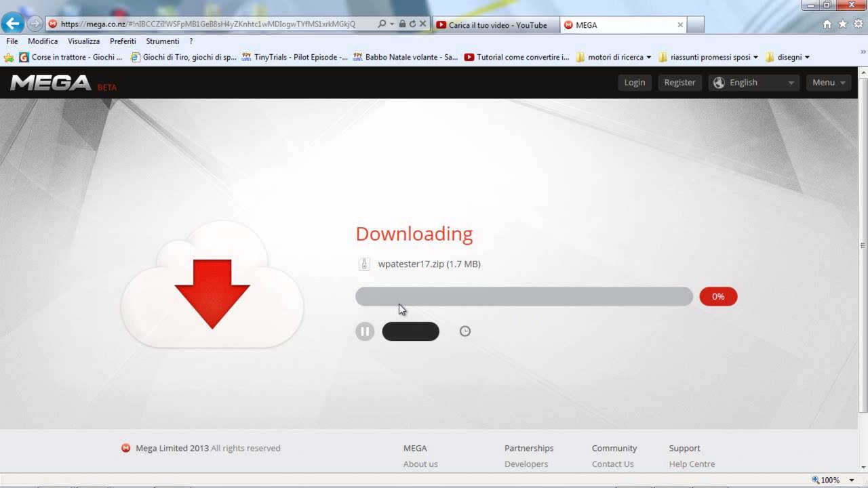The height and width of the screenshot is (488, 868).
Task: Open Favorites star icon at top right
Action: point(842,24)
